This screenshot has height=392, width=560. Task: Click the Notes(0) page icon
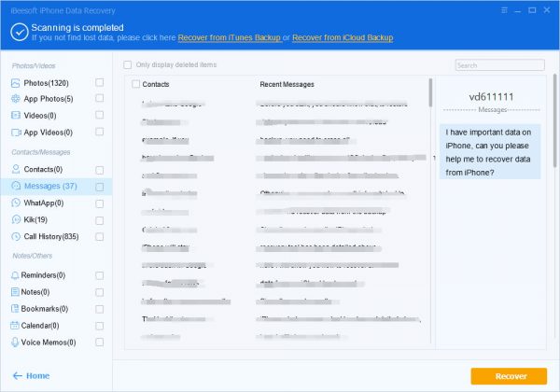pos(15,292)
